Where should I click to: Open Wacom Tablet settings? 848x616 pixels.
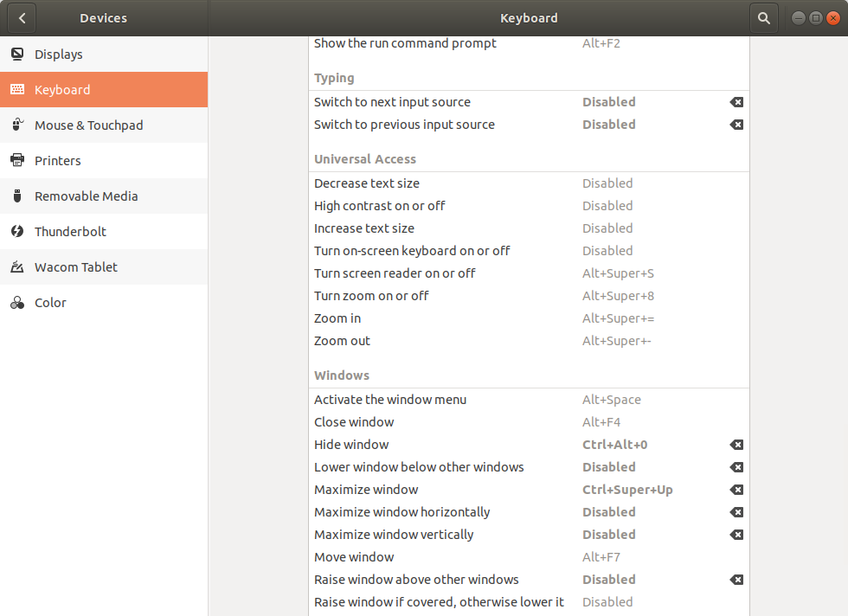104,267
